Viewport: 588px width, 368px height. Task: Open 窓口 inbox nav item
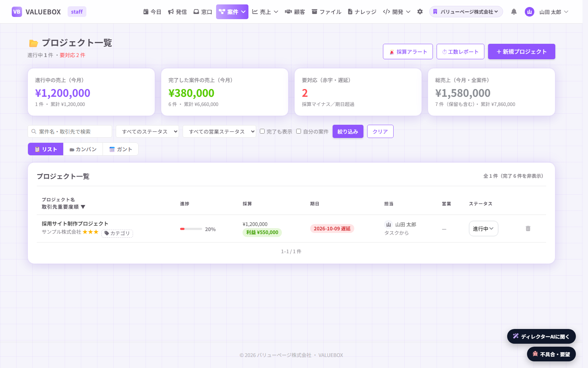point(203,12)
